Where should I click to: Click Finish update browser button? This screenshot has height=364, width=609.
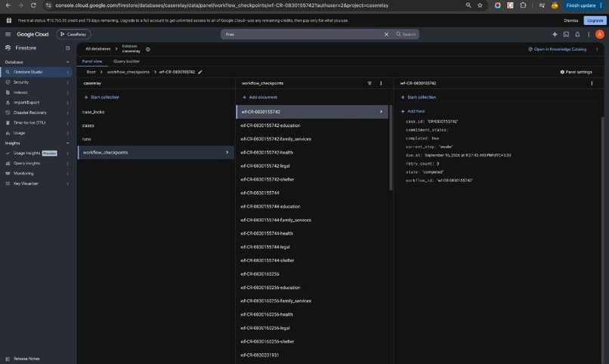tap(580, 5)
